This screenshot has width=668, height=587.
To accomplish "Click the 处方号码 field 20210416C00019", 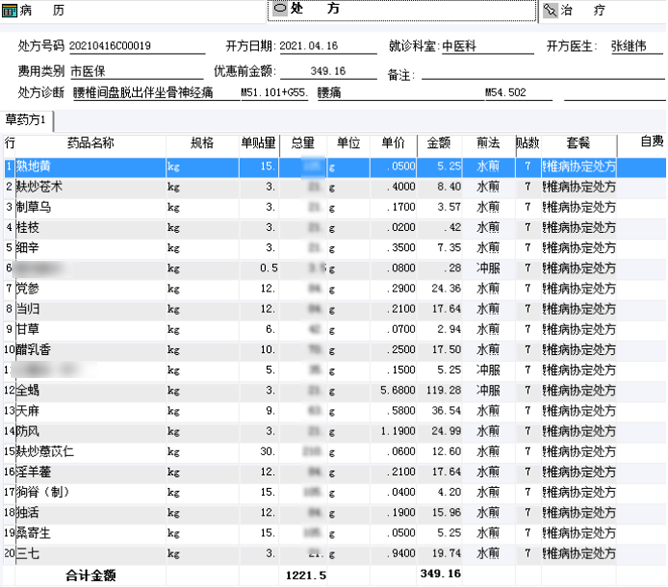I will [x=137, y=46].
